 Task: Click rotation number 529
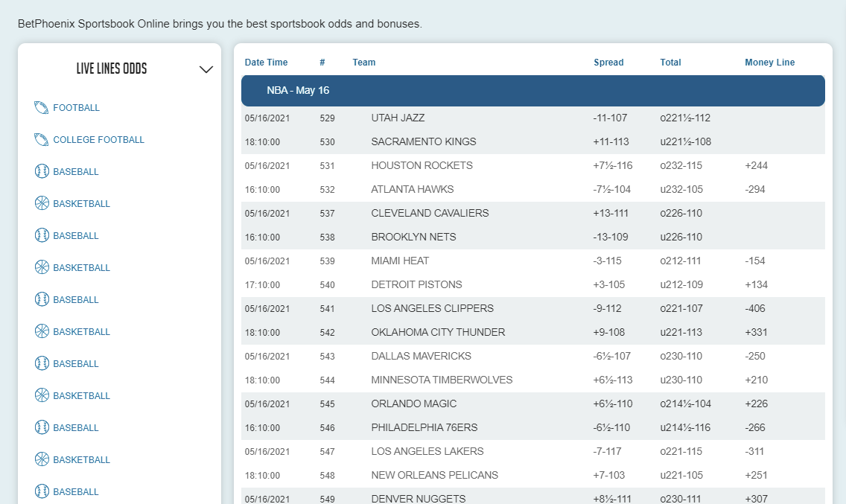[327, 118]
